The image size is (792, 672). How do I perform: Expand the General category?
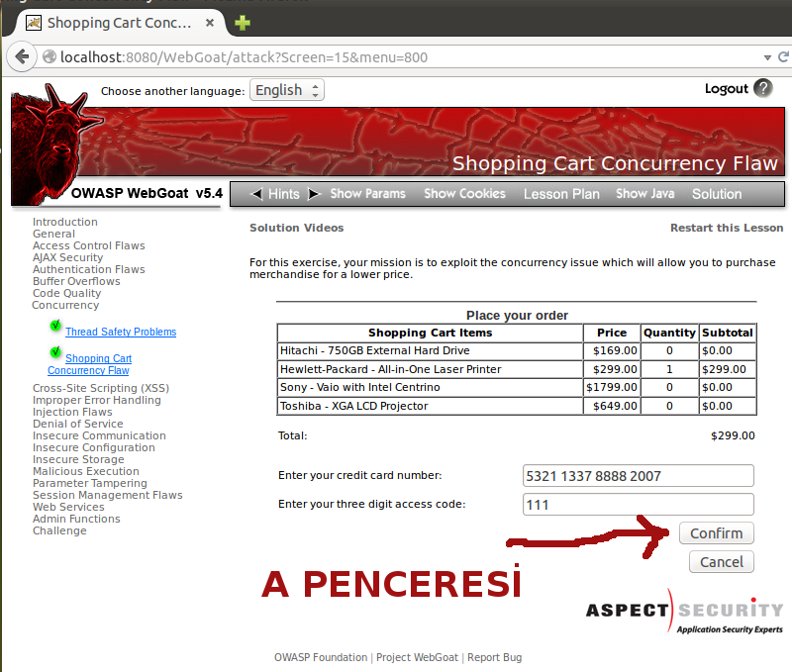point(54,234)
